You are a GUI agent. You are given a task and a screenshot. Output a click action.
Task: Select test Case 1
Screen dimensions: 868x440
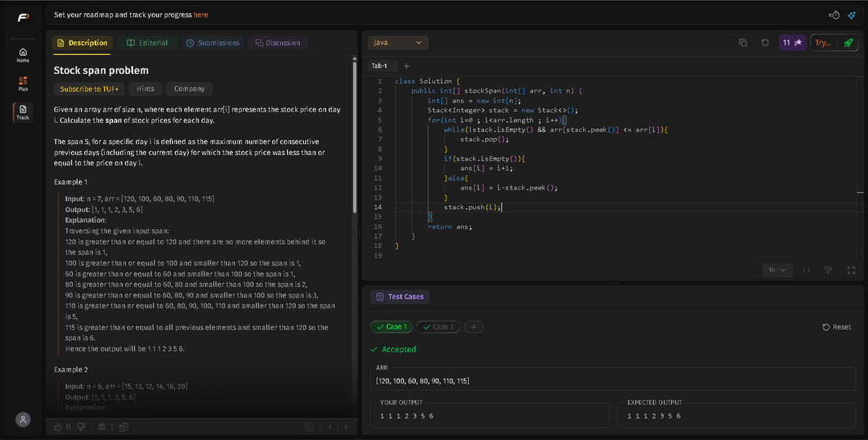click(x=391, y=326)
